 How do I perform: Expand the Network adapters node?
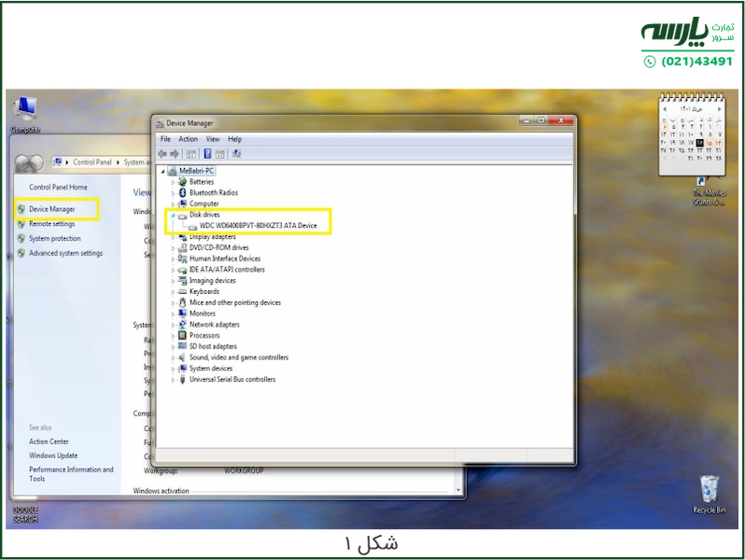[173, 325]
